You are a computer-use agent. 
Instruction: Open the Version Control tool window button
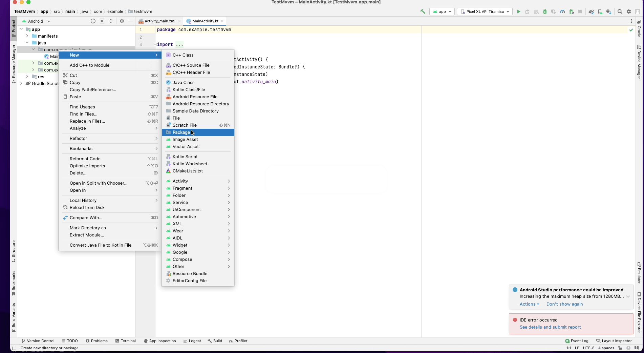click(x=38, y=341)
